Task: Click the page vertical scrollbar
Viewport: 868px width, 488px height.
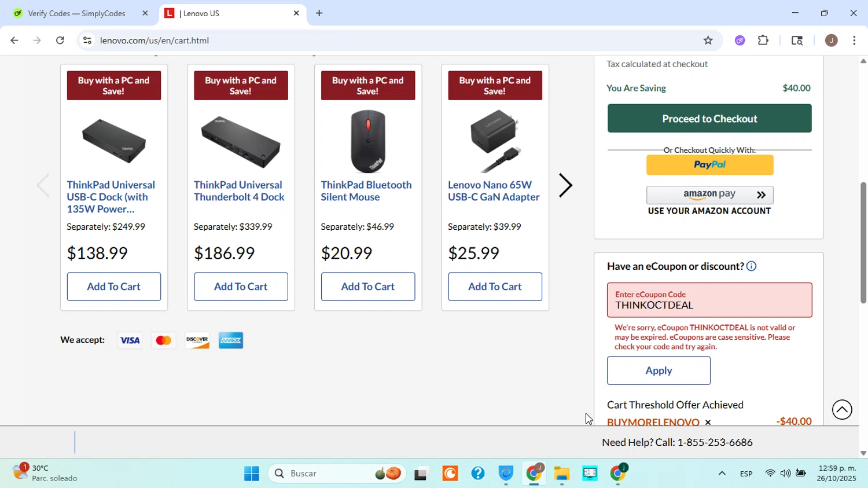Action: point(863,243)
